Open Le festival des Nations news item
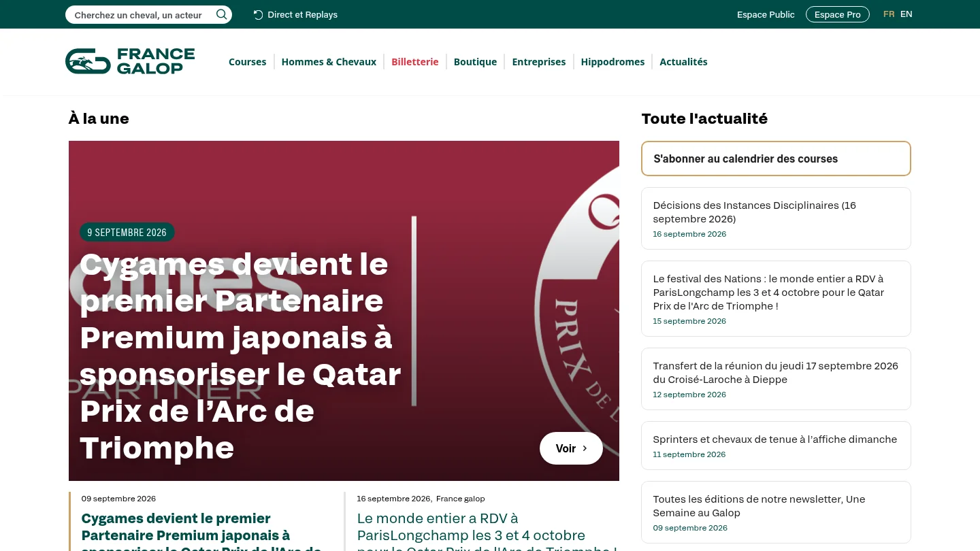Viewport: 980px width, 551px height. (776, 299)
